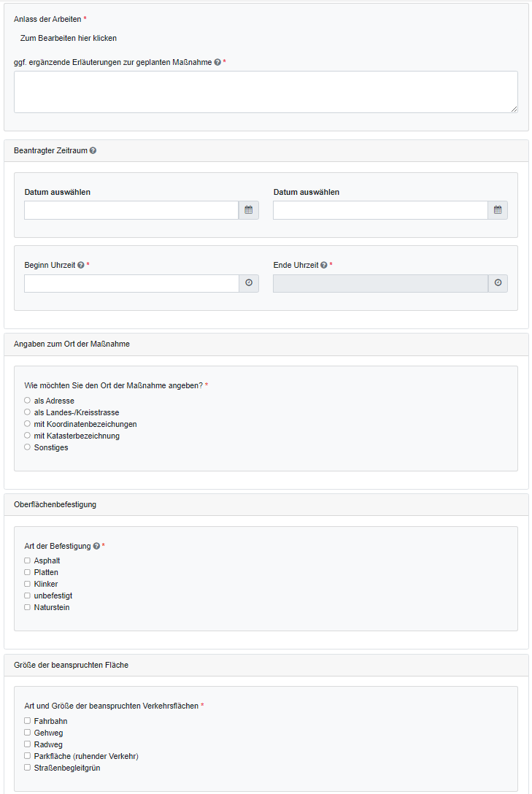Open calendar picker for second date field
This screenshot has width=532, height=794.
pyautogui.click(x=498, y=210)
